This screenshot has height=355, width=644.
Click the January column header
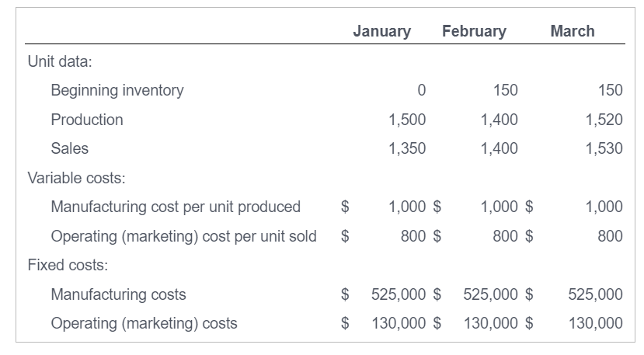pos(381,31)
